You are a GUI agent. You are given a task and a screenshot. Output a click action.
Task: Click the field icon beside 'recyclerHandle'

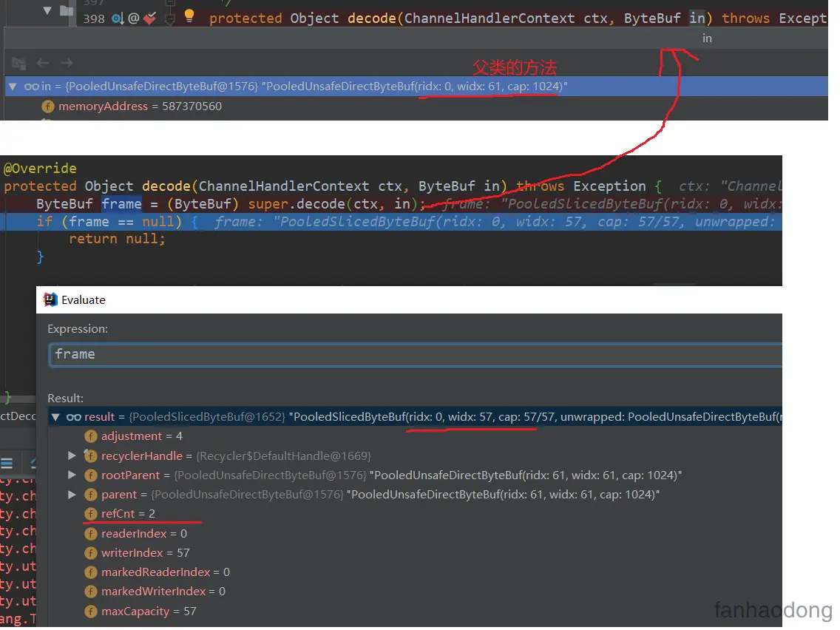[x=90, y=456]
